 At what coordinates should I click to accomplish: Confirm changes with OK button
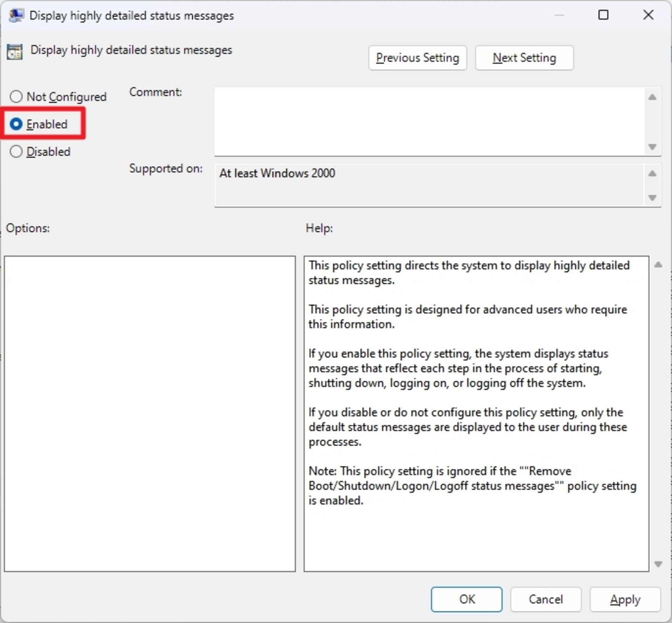click(466, 599)
